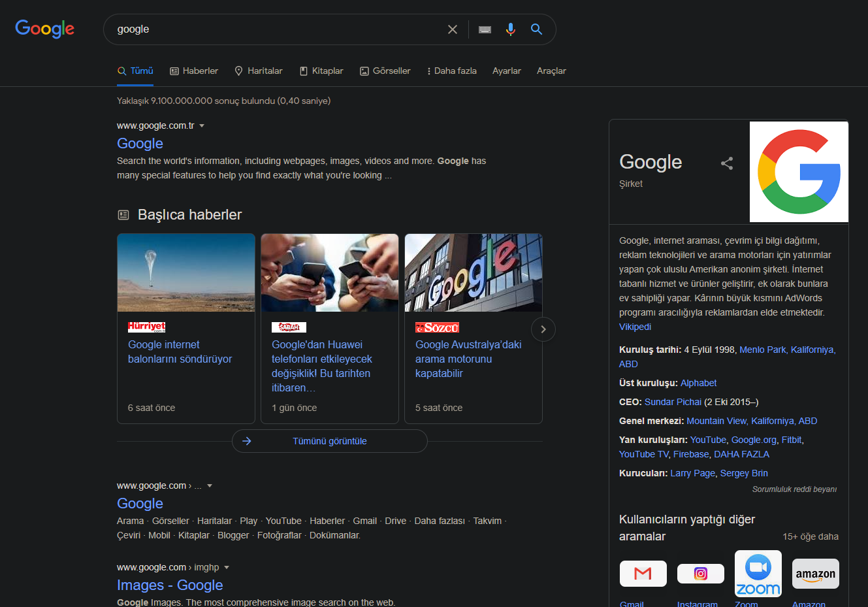Clear the search box with the X icon
Screen dimensions: 868x607
[x=453, y=29]
